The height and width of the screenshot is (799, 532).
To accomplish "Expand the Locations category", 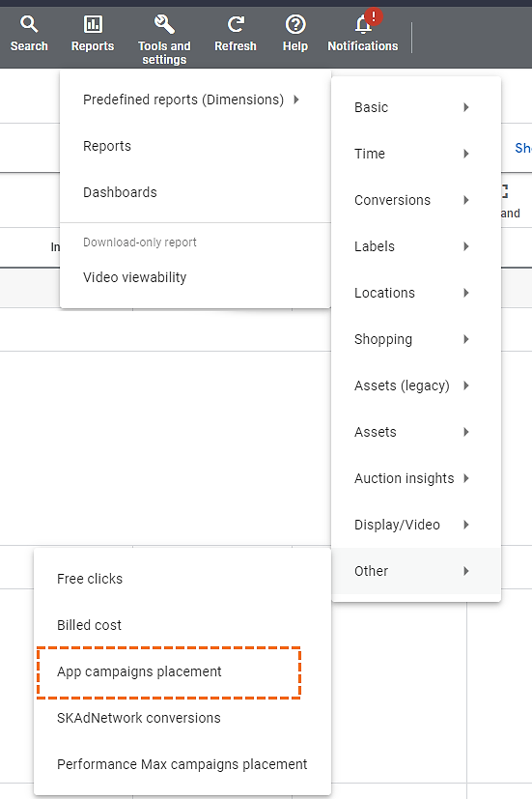I will click(x=416, y=293).
